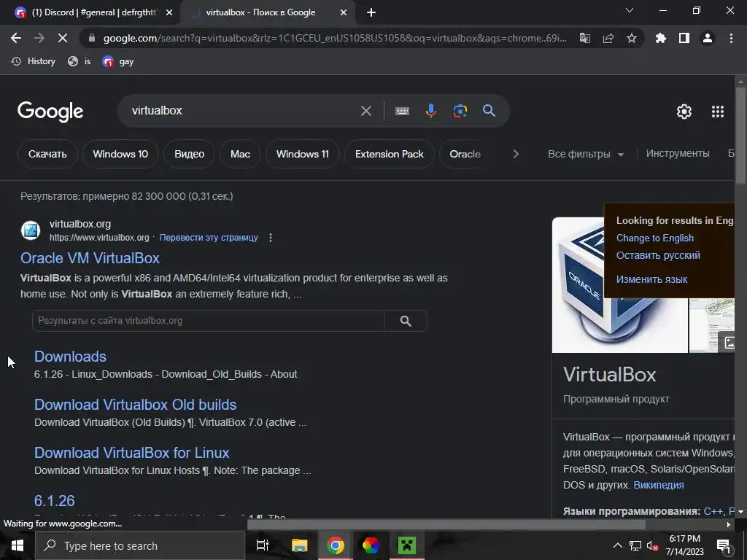
Task: Open the Chrome extensions puzzle icon
Action: point(661,38)
